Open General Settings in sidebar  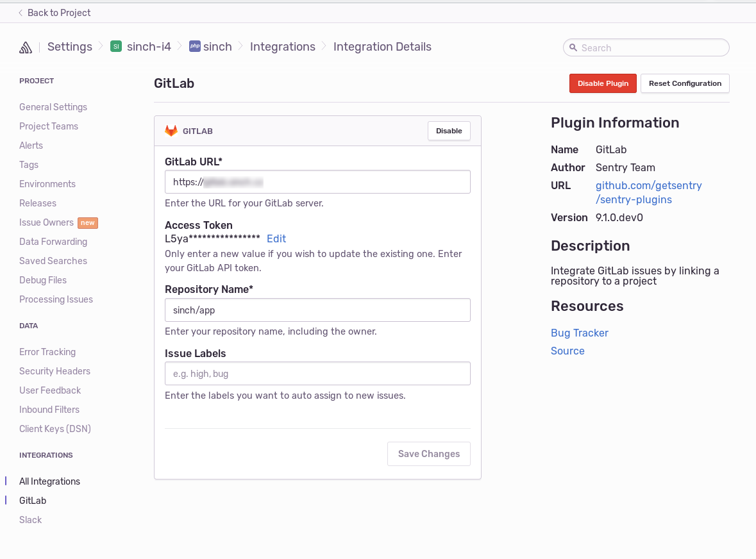(x=53, y=107)
